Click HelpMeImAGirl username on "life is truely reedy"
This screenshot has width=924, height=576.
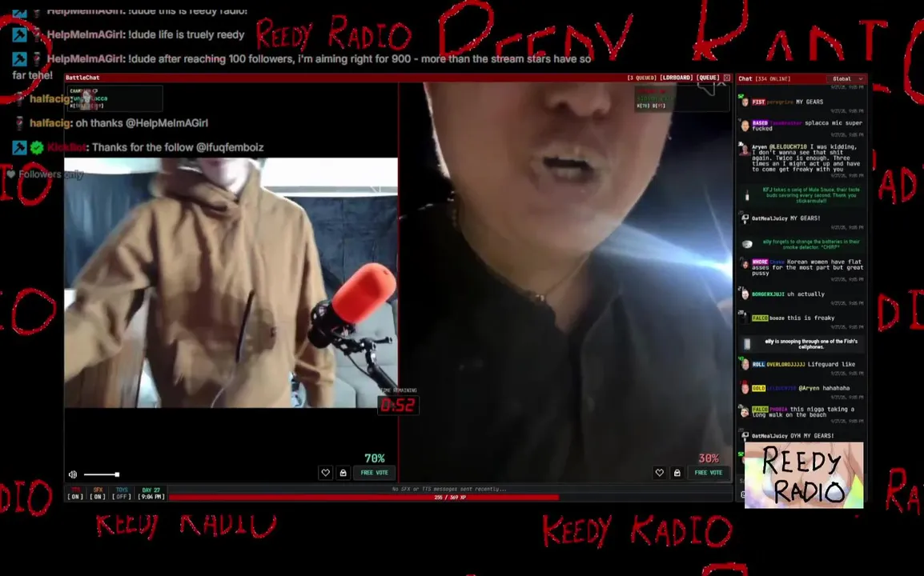86,34
